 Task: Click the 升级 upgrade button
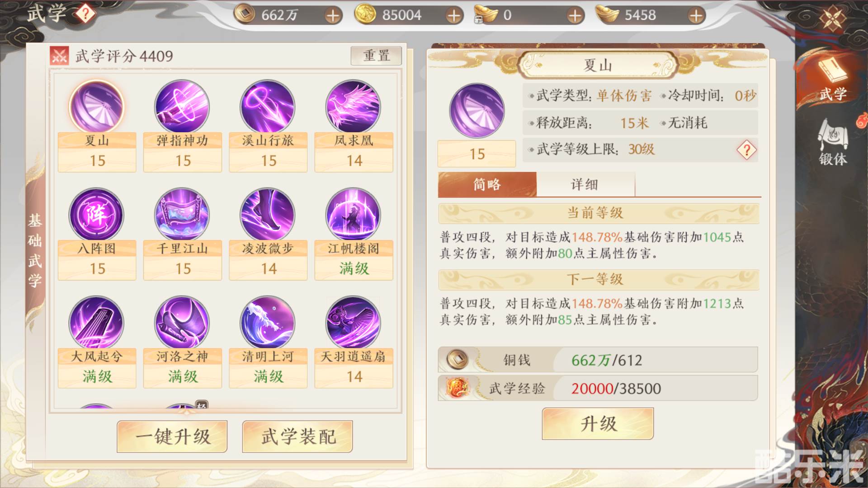(598, 424)
